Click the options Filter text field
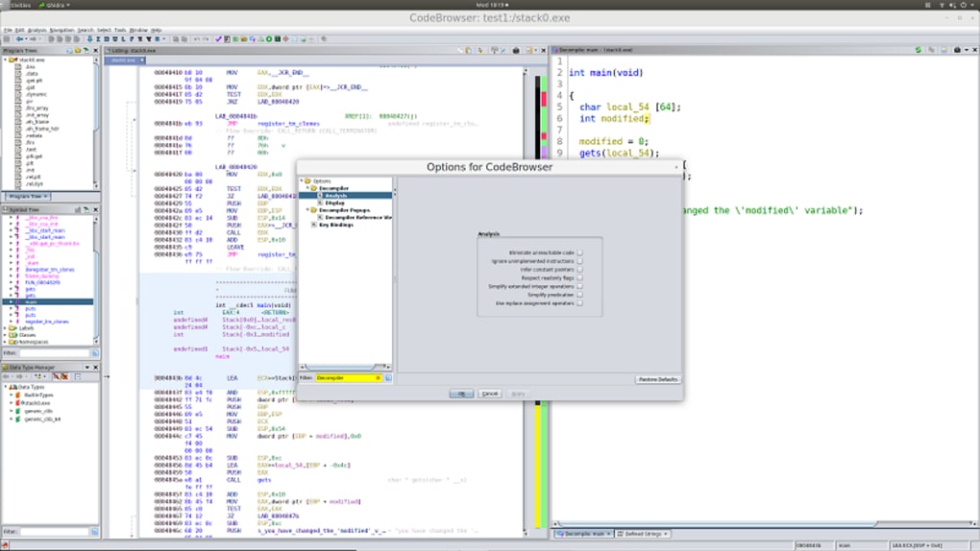The image size is (980, 551). (x=346, y=378)
